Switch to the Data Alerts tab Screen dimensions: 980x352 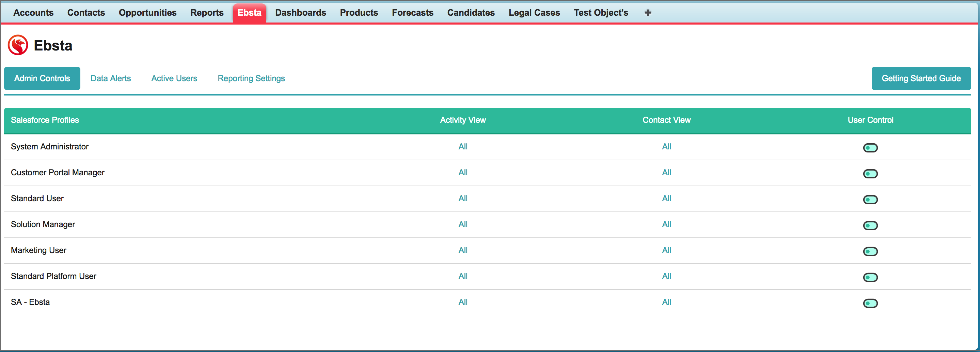click(x=110, y=78)
